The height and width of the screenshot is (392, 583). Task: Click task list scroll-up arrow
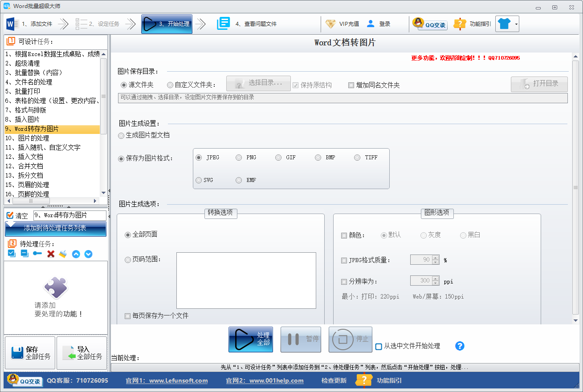click(x=103, y=54)
